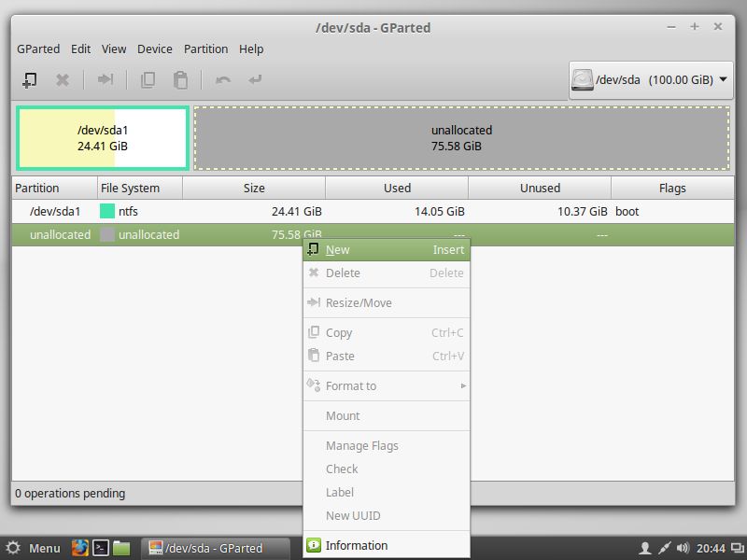747x560 pixels.
Task: Click the 0 operations pending status text
Action: 70,494
